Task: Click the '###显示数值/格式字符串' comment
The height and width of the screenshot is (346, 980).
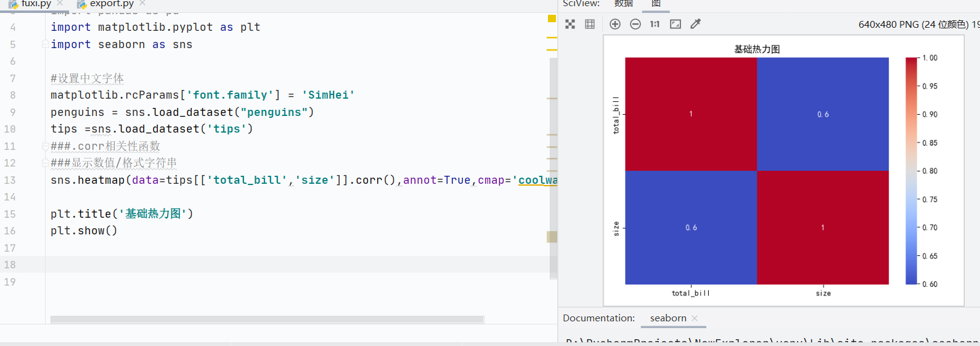Action: pos(113,163)
